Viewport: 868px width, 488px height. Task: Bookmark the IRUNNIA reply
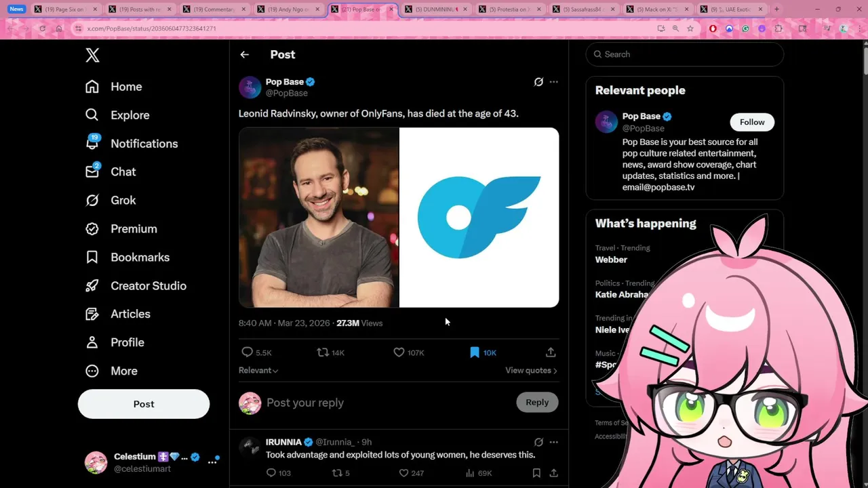click(536, 473)
